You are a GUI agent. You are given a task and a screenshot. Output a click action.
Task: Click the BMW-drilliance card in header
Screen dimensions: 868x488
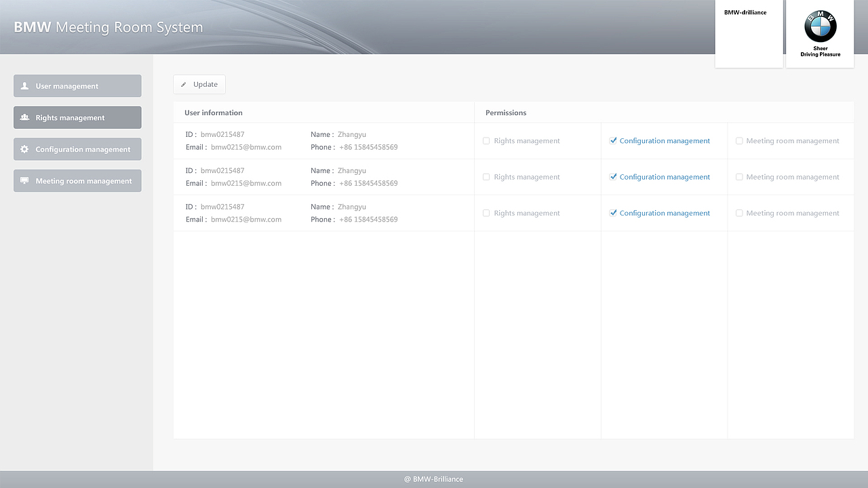point(749,34)
